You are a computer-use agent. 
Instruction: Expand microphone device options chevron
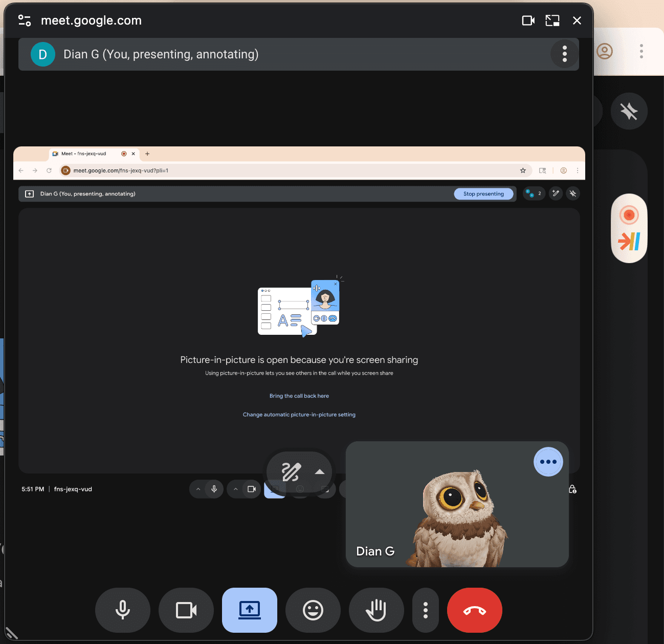198,489
